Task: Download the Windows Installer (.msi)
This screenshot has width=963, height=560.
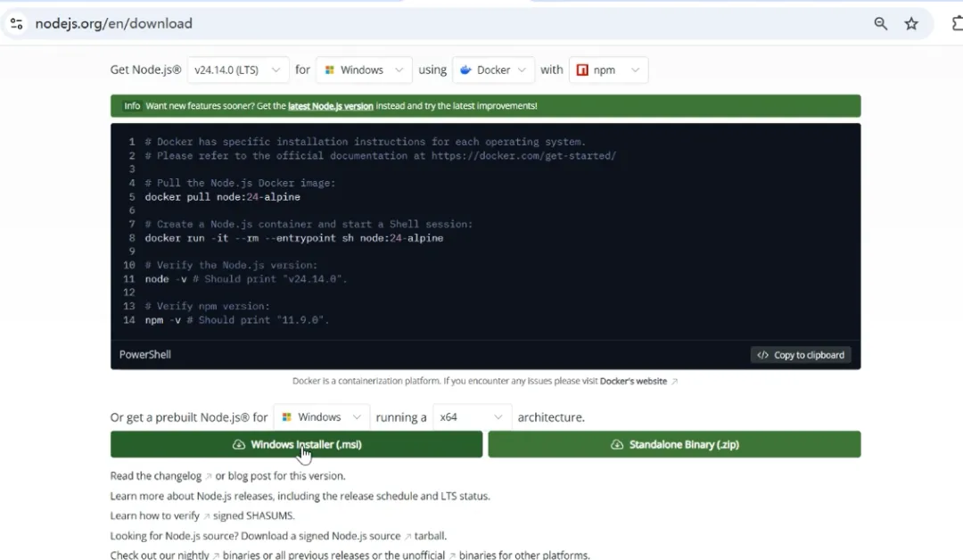Action: point(297,445)
